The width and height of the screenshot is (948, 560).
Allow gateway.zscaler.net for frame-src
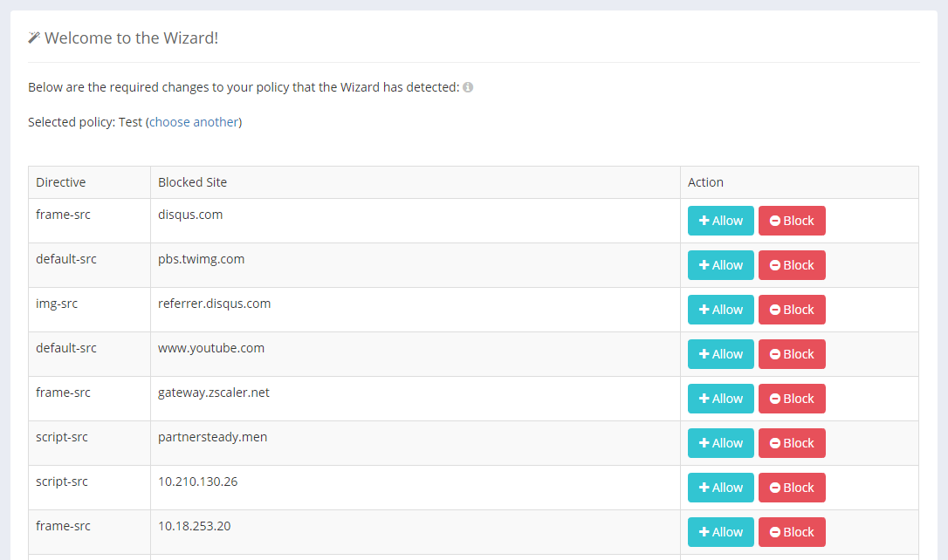pyautogui.click(x=720, y=399)
